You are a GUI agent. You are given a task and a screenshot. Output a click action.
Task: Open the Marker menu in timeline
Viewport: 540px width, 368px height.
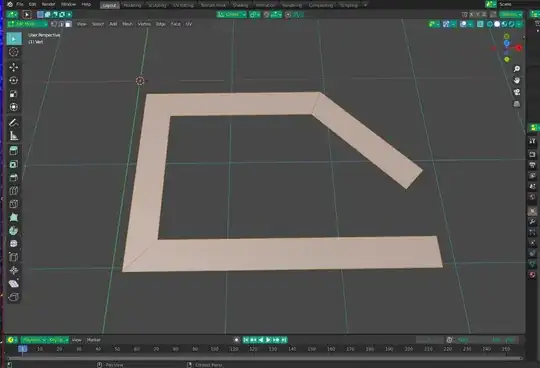pyautogui.click(x=93, y=340)
